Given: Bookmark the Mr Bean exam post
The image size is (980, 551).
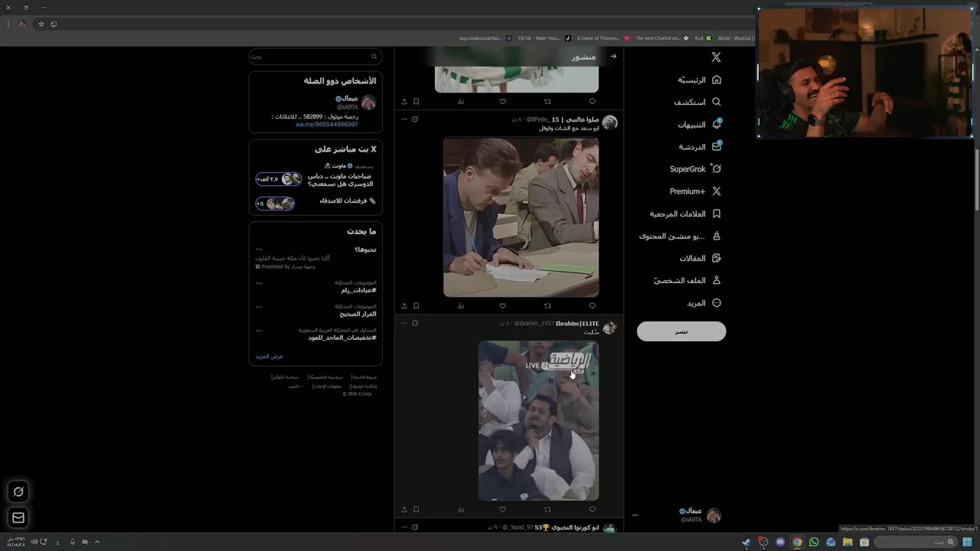Looking at the screenshot, I should pyautogui.click(x=416, y=305).
